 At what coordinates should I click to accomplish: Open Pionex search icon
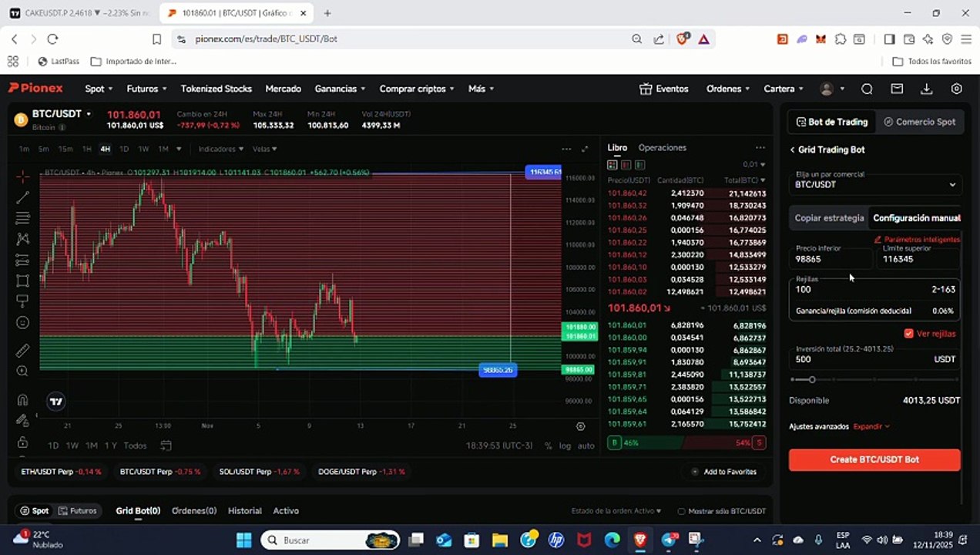pyautogui.click(x=867, y=89)
